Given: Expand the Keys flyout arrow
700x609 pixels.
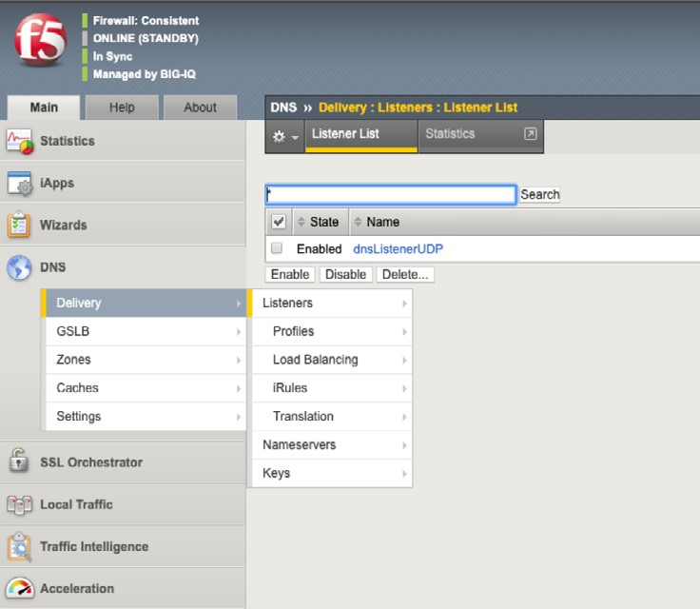Looking at the screenshot, I should tap(404, 474).
